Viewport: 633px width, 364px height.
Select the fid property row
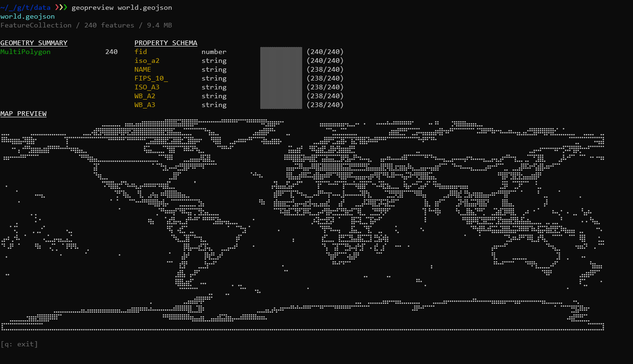141,51
